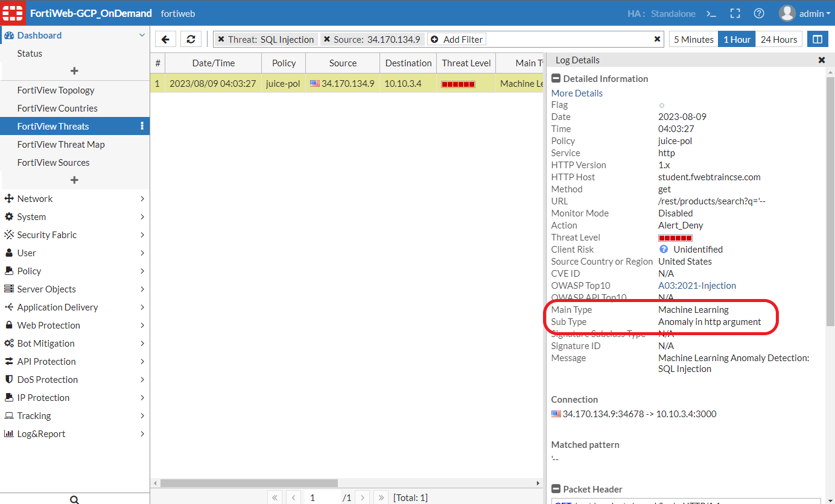The width and height of the screenshot is (835, 504).
Task: Remove the Source 34.170.134.9 filter
Action: click(327, 39)
